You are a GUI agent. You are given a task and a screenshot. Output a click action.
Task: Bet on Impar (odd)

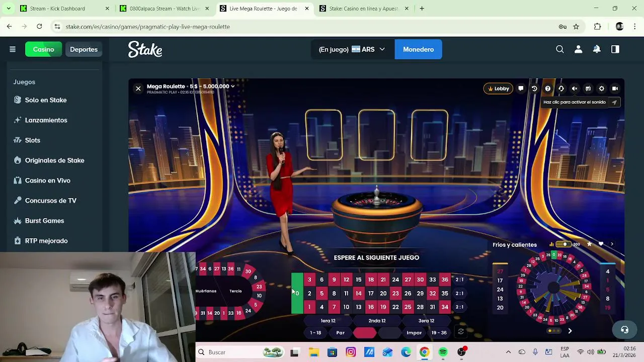414,333
